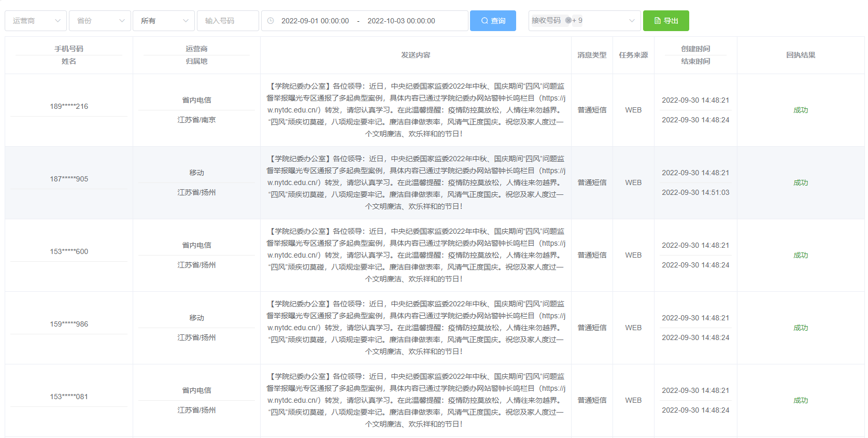Click the 创建时间 column header
The height and width of the screenshot is (438, 868).
click(695, 49)
